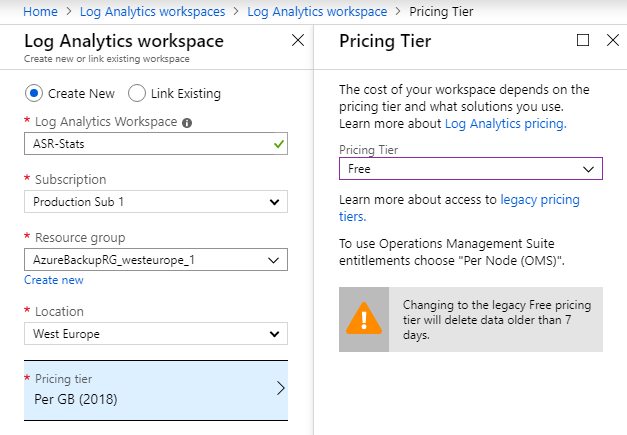Open Log Analytics workspaces breadcrumb

(152, 12)
